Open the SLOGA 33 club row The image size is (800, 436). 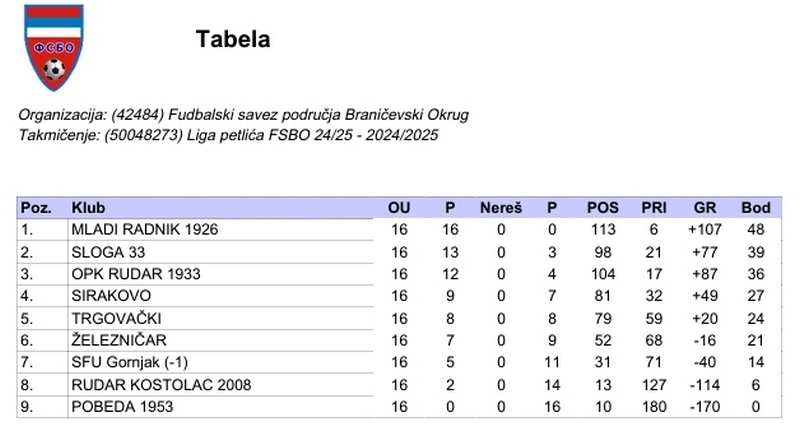(108, 251)
